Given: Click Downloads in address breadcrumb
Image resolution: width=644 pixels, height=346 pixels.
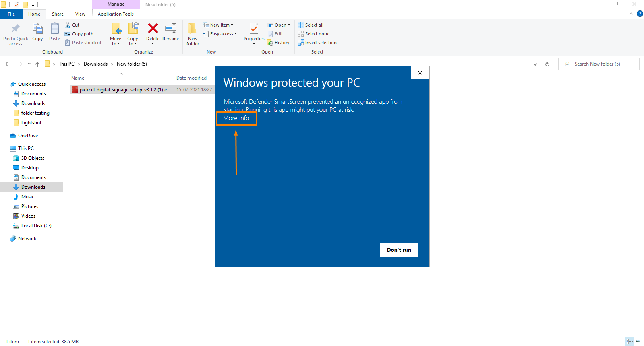Looking at the screenshot, I should (x=95, y=64).
